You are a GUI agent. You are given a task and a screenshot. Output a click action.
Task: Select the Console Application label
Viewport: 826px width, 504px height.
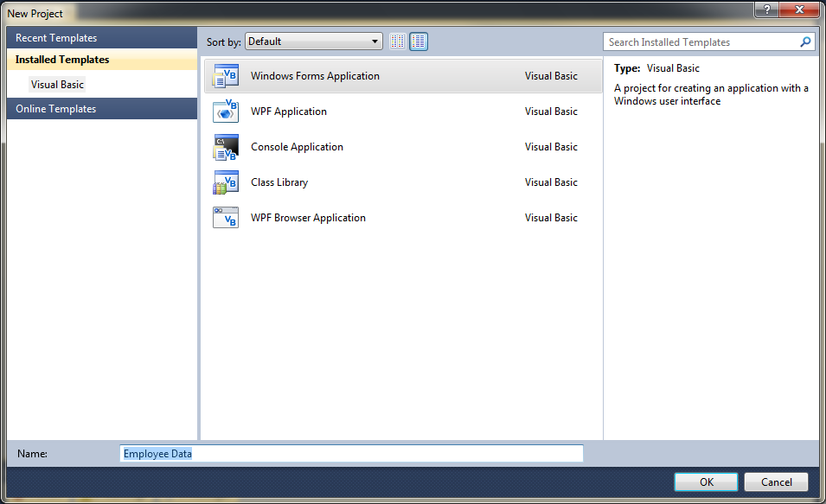pos(298,147)
